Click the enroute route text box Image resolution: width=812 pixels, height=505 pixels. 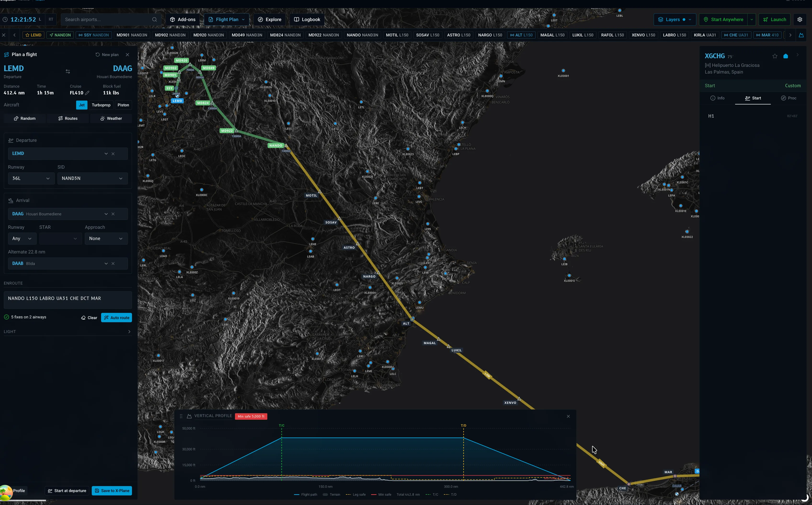(68, 300)
